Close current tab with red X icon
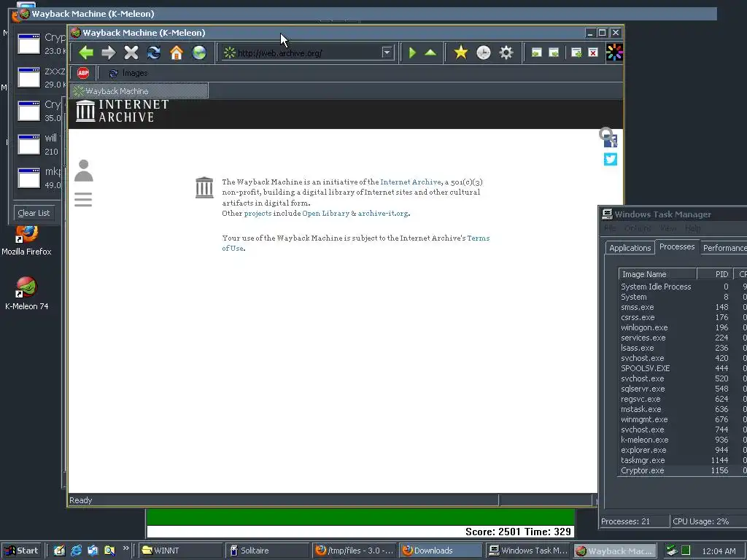 coord(593,52)
